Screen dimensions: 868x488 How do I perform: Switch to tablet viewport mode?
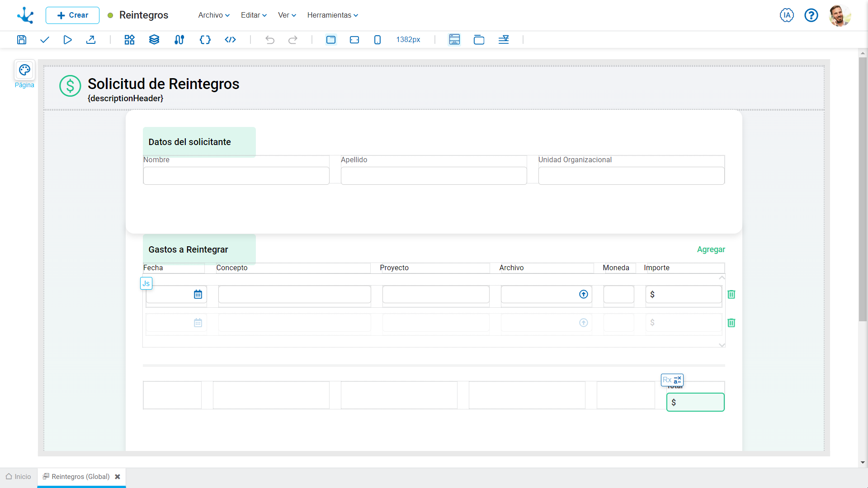click(354, 40)
